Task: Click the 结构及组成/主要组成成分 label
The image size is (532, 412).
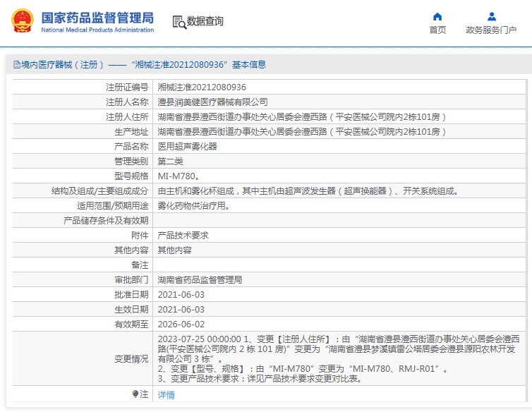Action: coord(100,191)
